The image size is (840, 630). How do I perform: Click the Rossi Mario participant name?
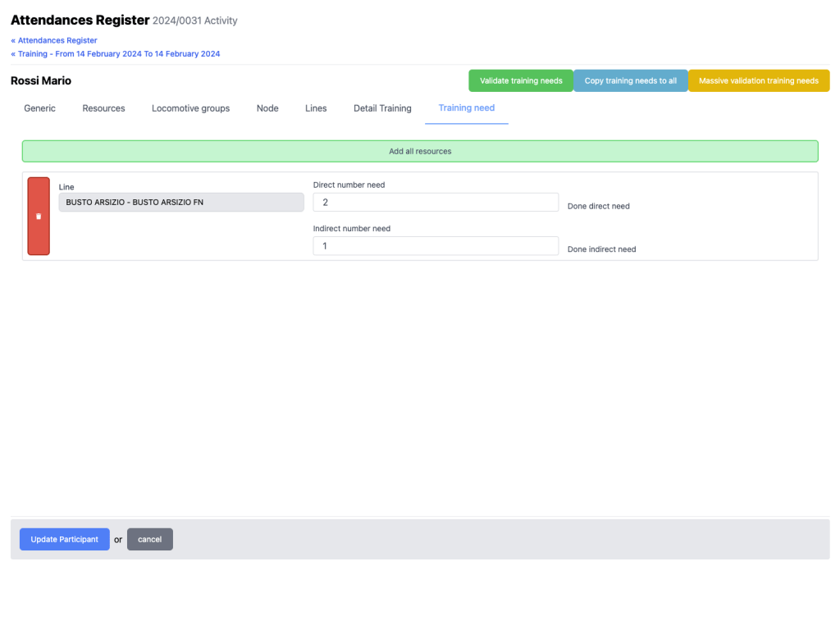click(41, 81)
